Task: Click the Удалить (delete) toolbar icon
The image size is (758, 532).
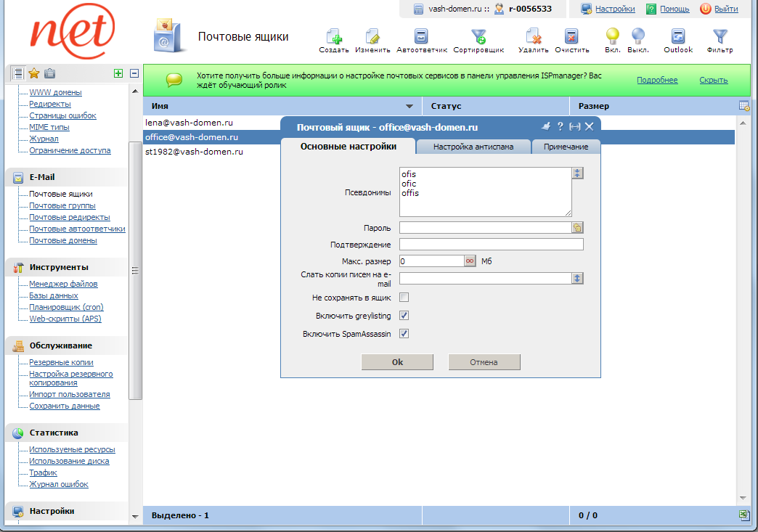Action: click(x=533, y=36)
